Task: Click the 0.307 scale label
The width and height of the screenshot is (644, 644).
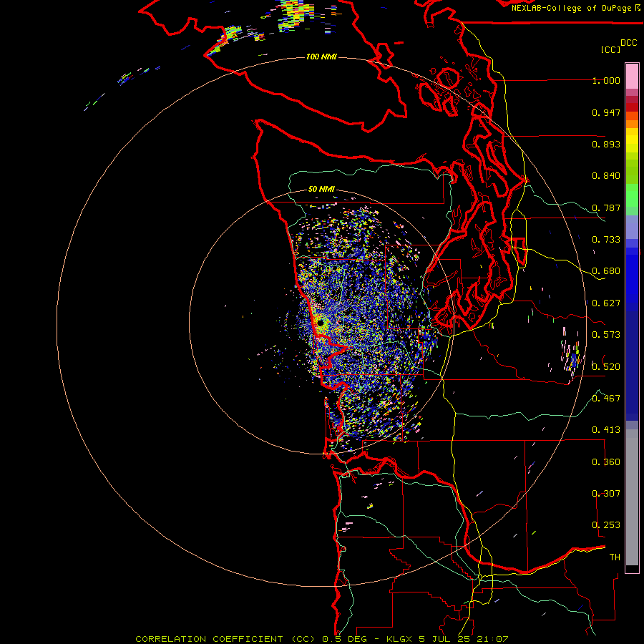Action: 606,494
